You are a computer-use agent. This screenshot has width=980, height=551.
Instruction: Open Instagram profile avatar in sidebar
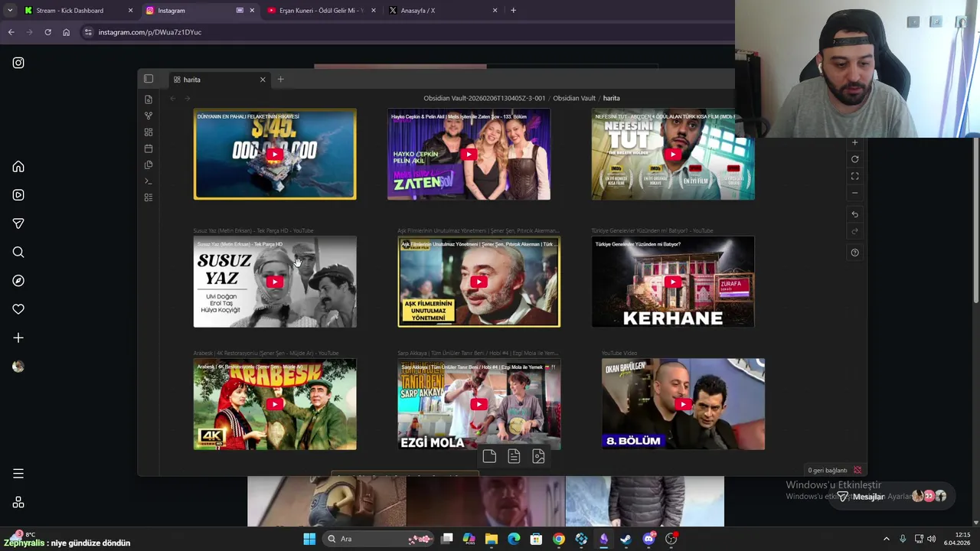18,367
